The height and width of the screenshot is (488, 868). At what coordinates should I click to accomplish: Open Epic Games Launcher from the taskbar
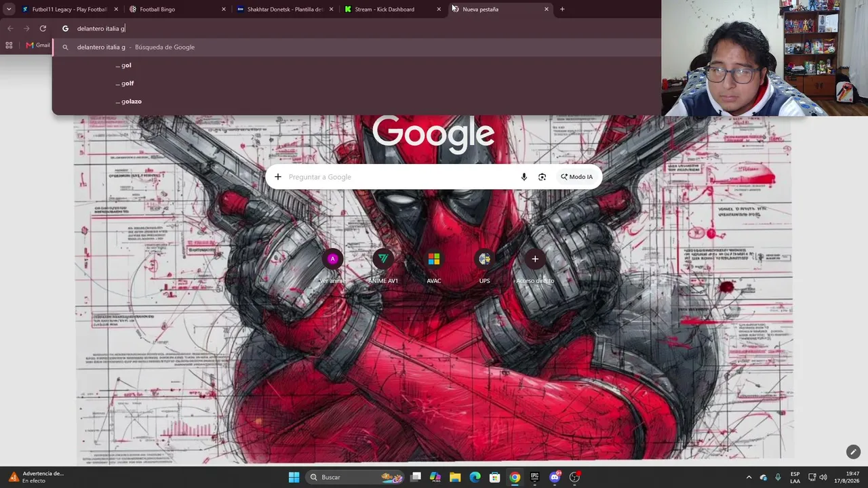click(534, 477)
